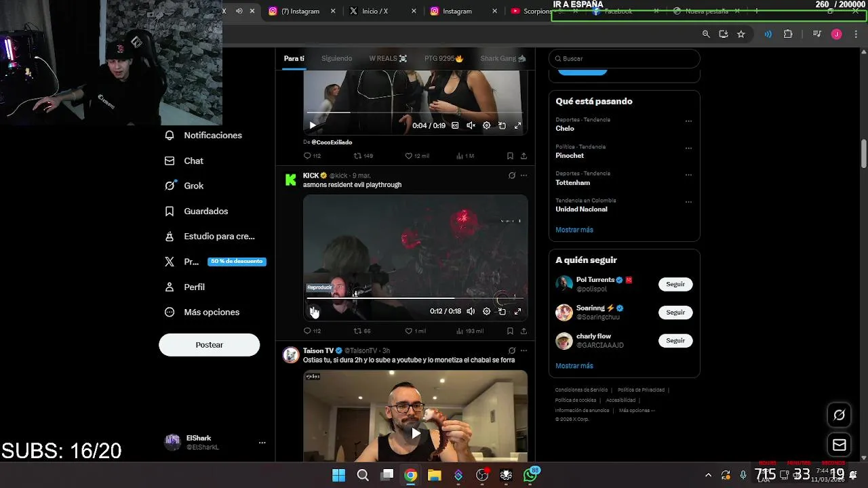Share the KICK post

(x=524, y=331)
